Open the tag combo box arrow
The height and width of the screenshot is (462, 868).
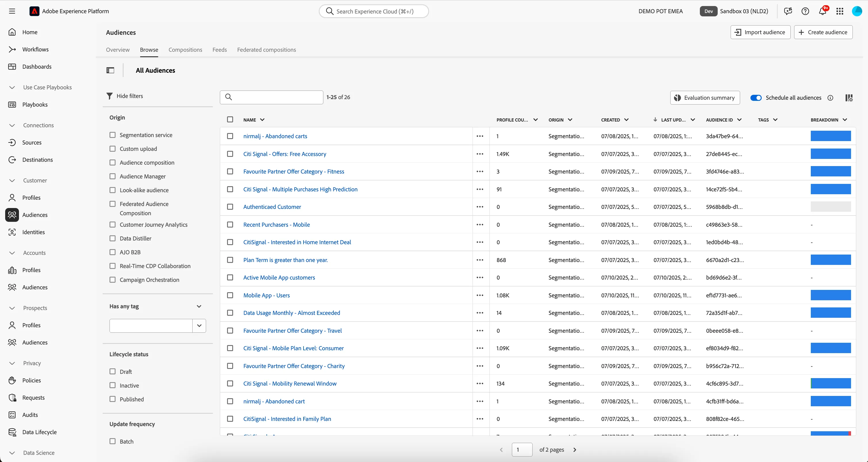click(x=199, y=326)
